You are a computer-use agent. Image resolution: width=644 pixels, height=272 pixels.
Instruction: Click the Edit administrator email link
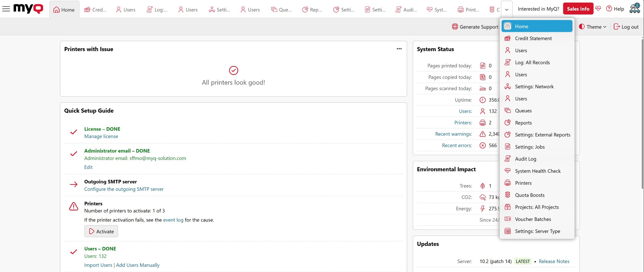[x=88, y=167]
